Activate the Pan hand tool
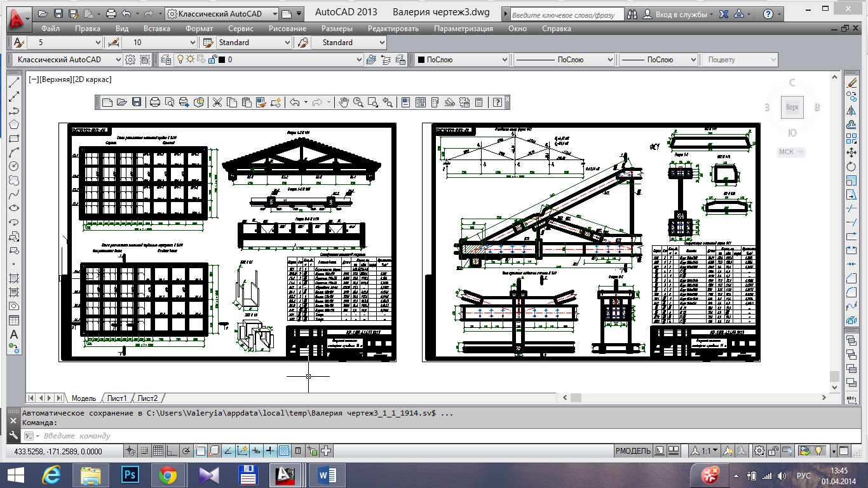Viewport: 868px width, 488px height. (x=343, y=102)
